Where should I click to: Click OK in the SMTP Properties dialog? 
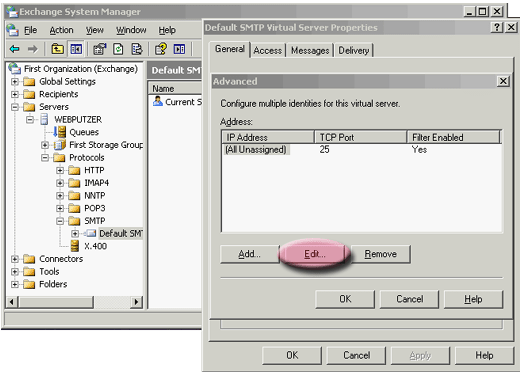click(x=292, y=355)
